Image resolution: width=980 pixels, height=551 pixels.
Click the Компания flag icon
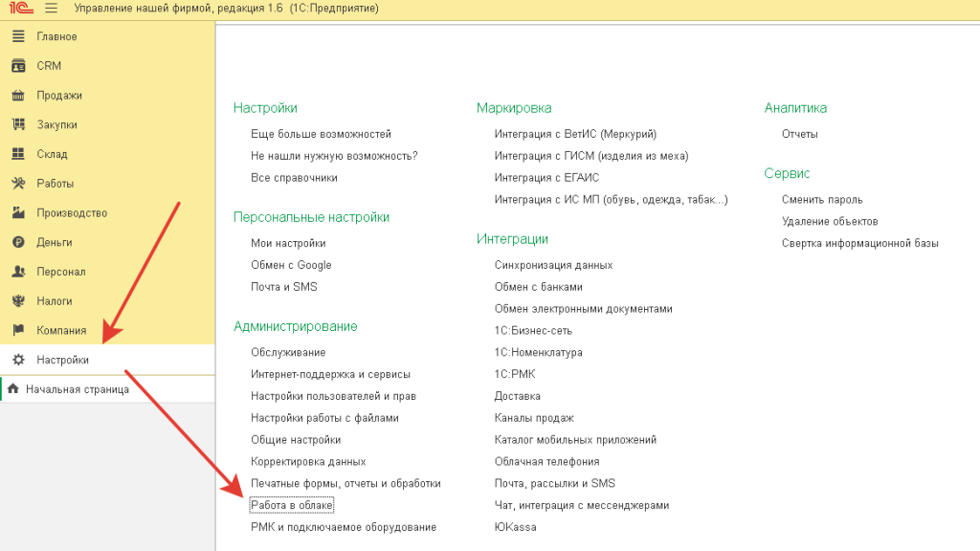click(x=18, y=330)
